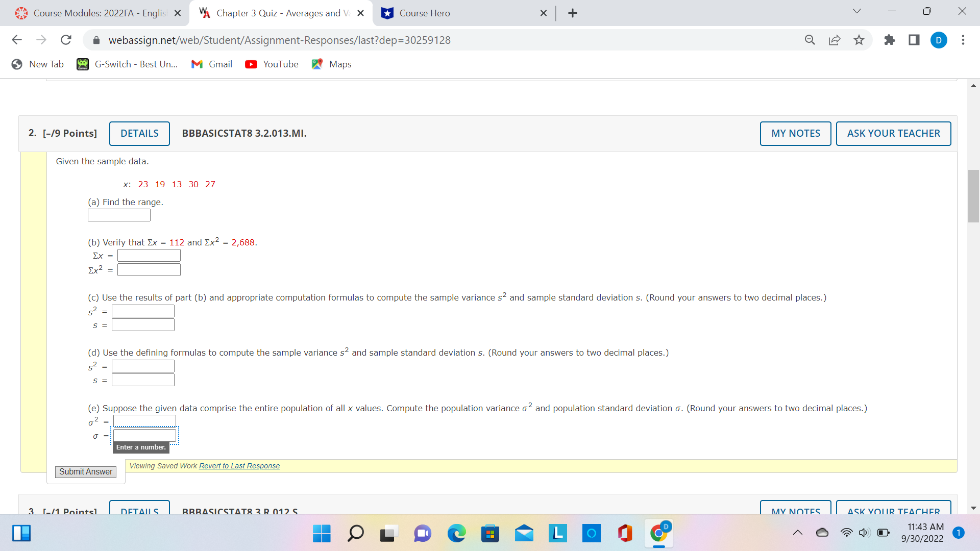The image size is (980, 551).
Task: Switch to the Course Modules 2022FA tab
Action: click(97, 13)
